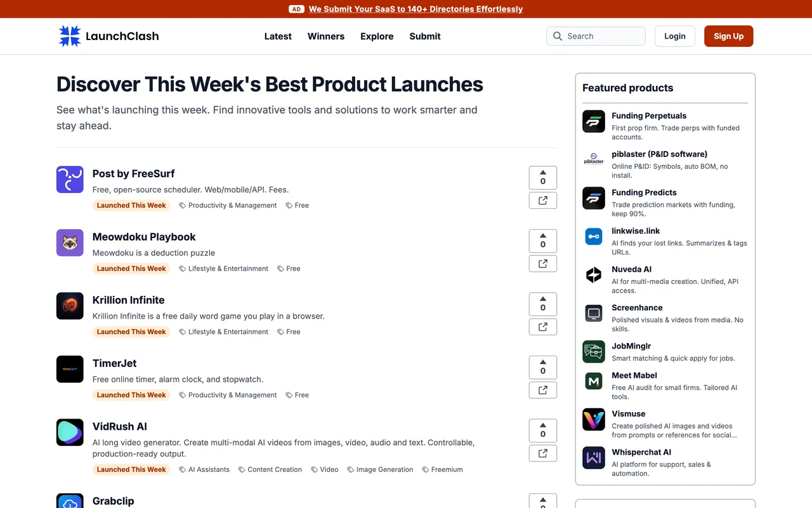Open Whisperchat AI featured icon
The width and height of the screenshot is (812, 508).
tap(594, 458)
